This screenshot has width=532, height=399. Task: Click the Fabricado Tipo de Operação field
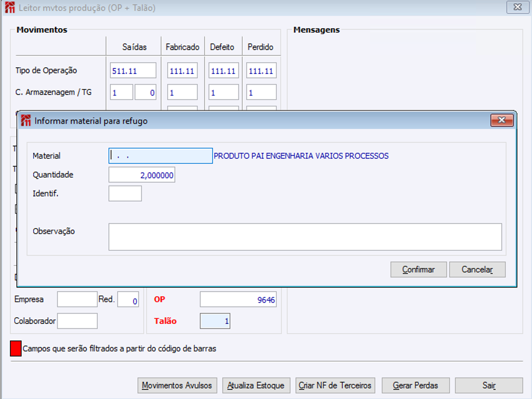tap(182, 71)
